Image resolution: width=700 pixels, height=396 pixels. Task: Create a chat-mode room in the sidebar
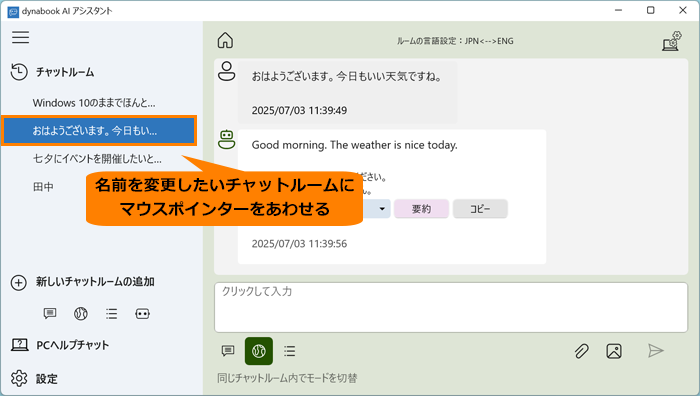(x=50, y=313)
